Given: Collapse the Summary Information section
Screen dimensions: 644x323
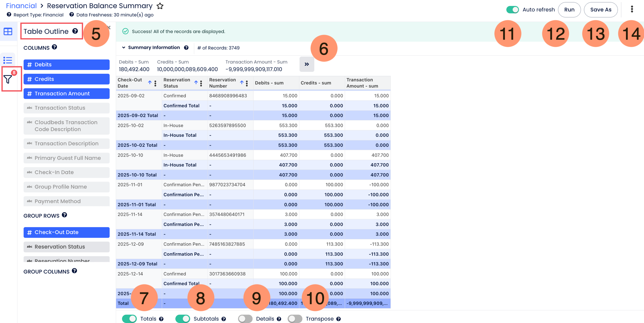Looking at the screenshot, I should (124, 48).
